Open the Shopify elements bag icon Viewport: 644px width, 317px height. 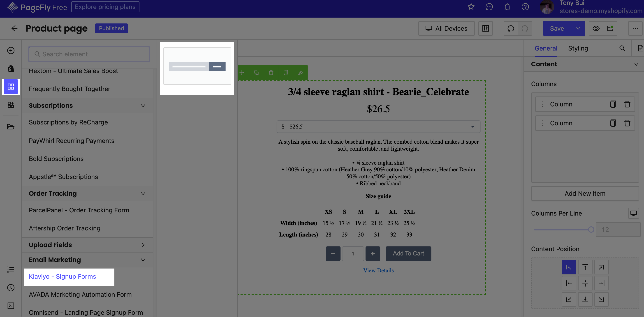[11, 69]
